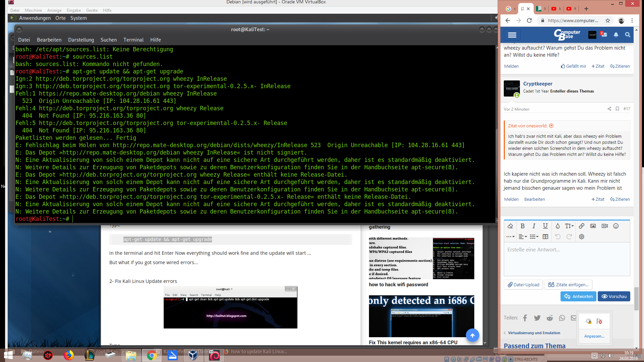Insert a link with the chain icon
Image resolution: width=644 pixels, height=362 pixels.
582,226
